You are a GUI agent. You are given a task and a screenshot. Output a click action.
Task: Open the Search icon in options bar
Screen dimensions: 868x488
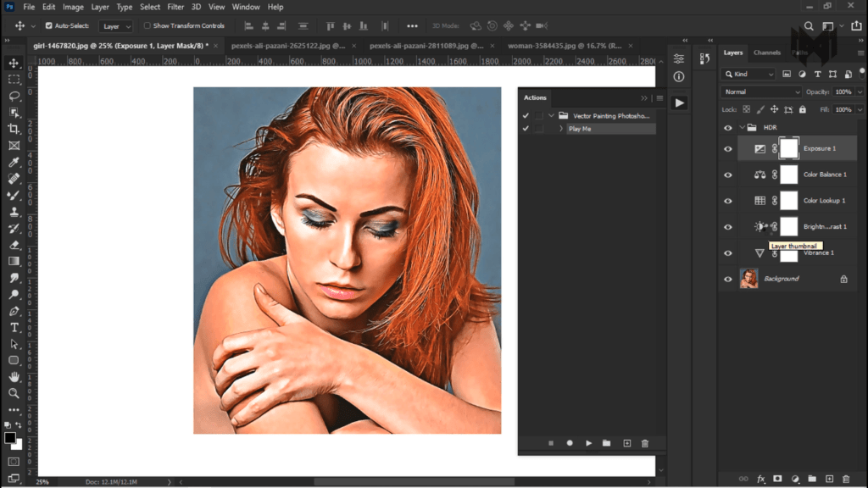pos(809,26)
